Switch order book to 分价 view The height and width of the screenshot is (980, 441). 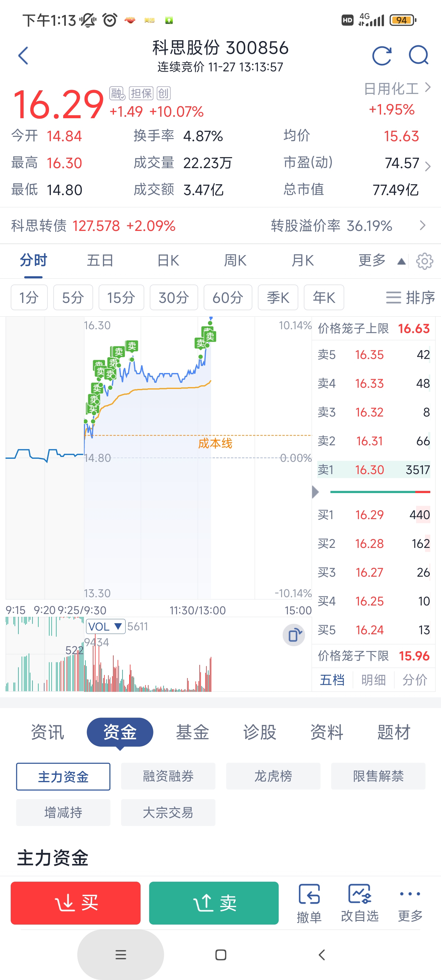pos(414,680)
